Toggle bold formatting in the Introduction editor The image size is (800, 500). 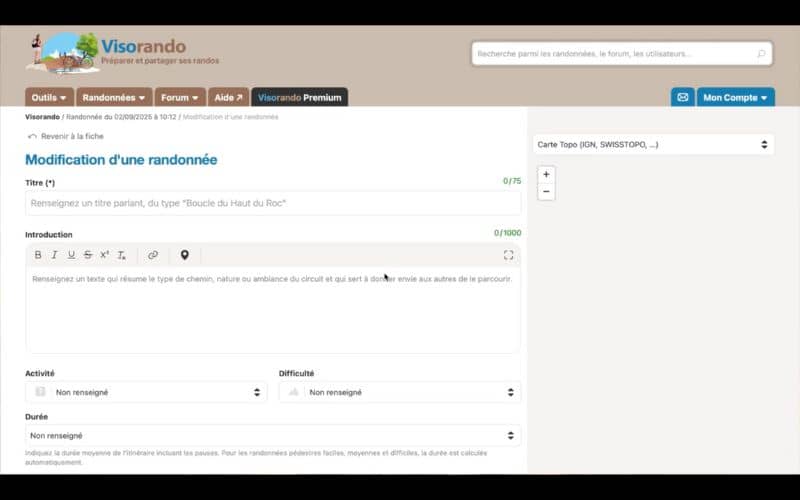coord(38,255)
